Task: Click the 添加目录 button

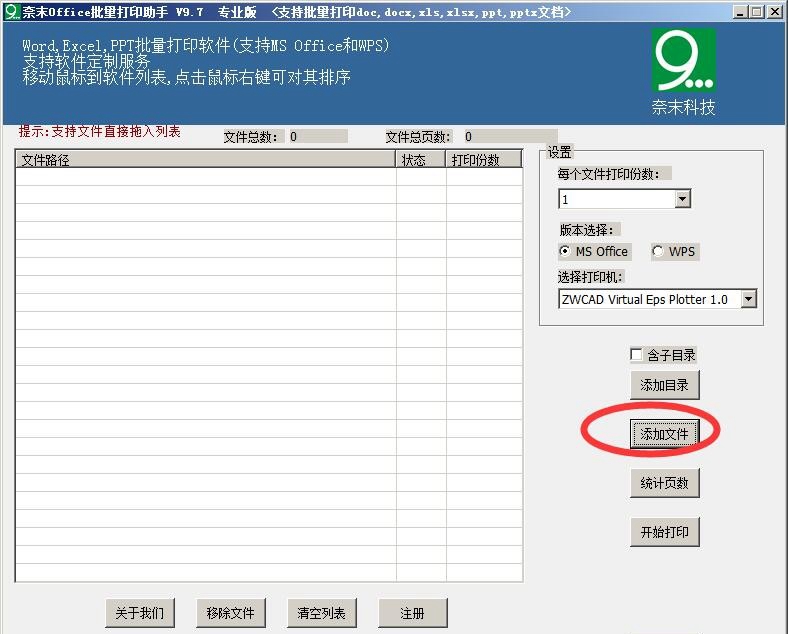Action: [x=664, y=385]
